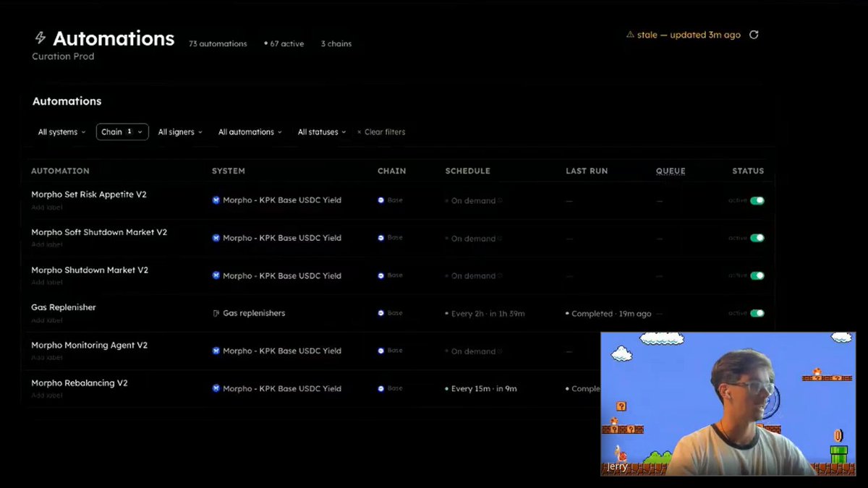Click the Base chain icon in the Gas Replenisher row

pos(381,313)
